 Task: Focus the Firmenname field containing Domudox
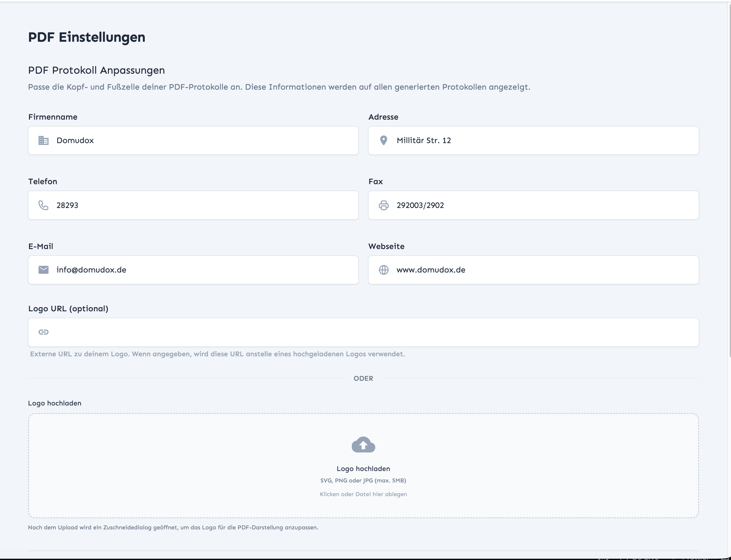pyautogui.click(x=193, y=140)
